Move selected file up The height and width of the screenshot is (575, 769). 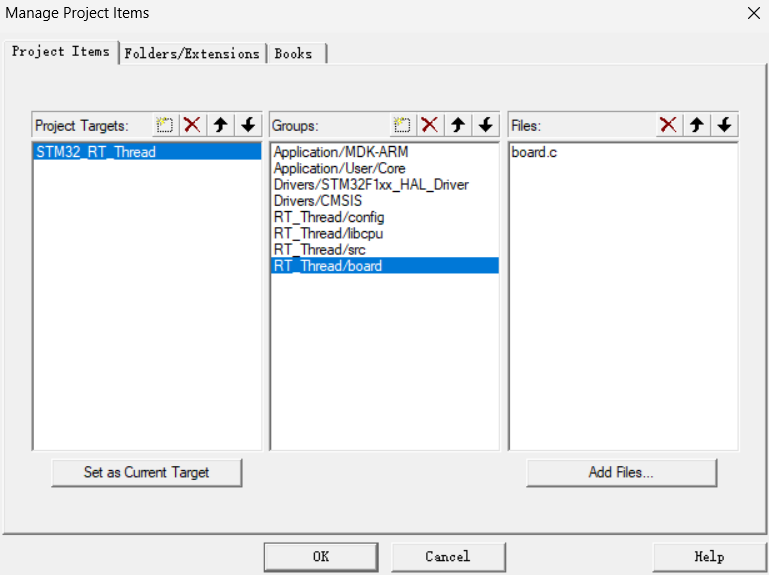coord(697,125)
